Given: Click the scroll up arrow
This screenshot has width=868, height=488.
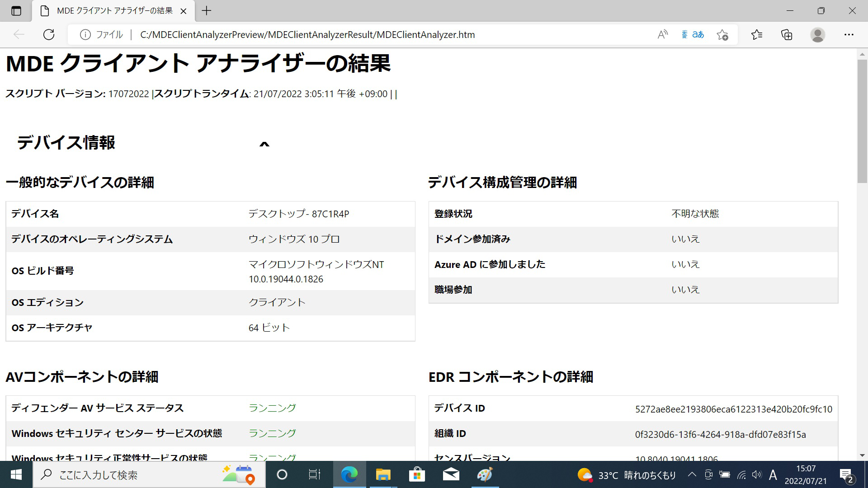Looking at the screenshot, I should pos(862,54).
